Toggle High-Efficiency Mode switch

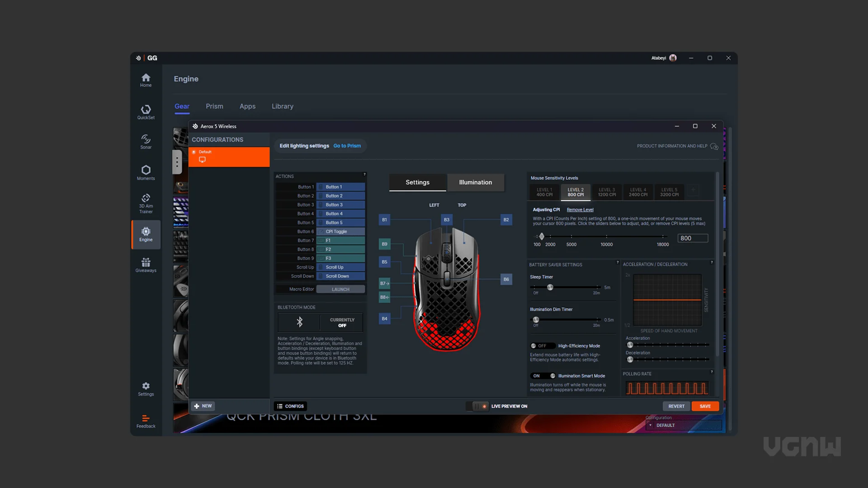point(542,346)
